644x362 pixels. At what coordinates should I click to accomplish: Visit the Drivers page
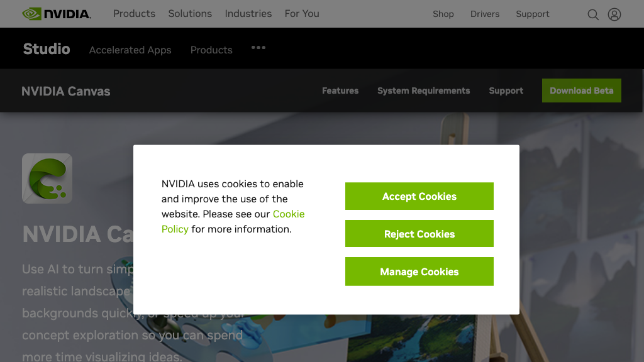(485, 14)
